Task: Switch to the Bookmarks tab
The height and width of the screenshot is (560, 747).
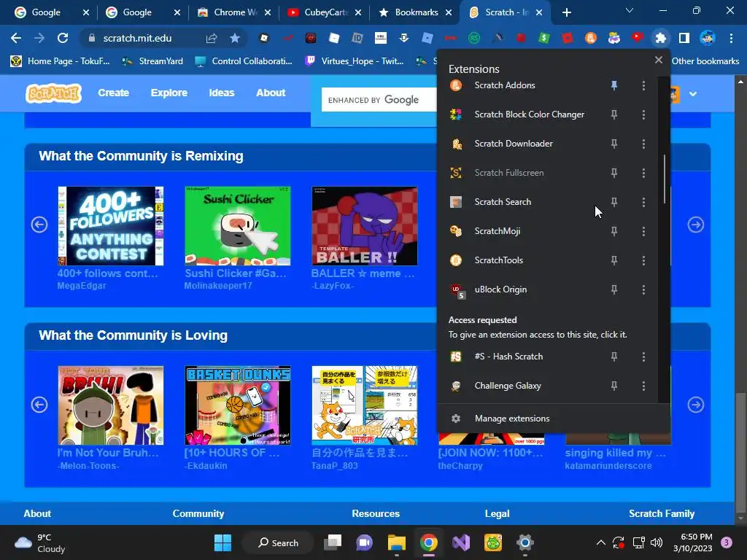Action: click(x=414, y=12)
